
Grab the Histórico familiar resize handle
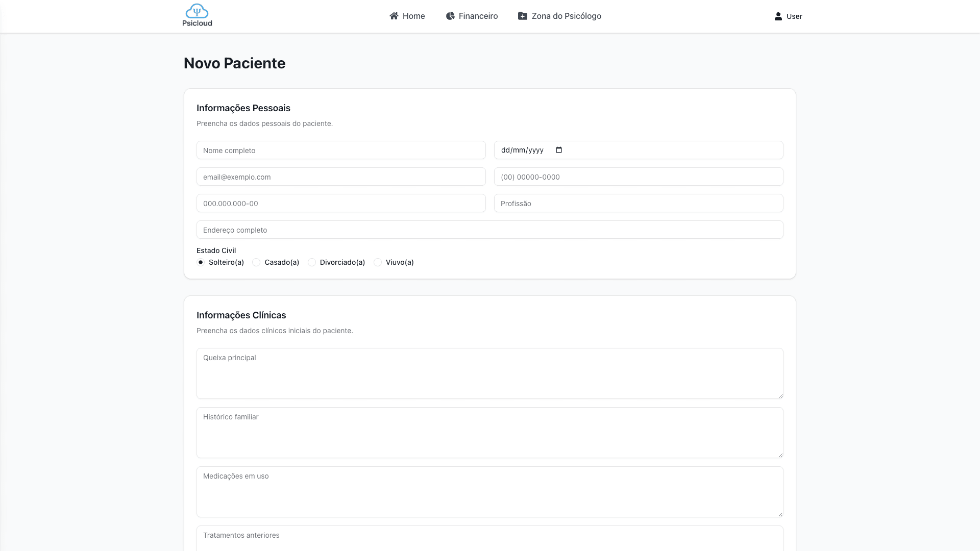pyautogui.click(x=780, y=455)
